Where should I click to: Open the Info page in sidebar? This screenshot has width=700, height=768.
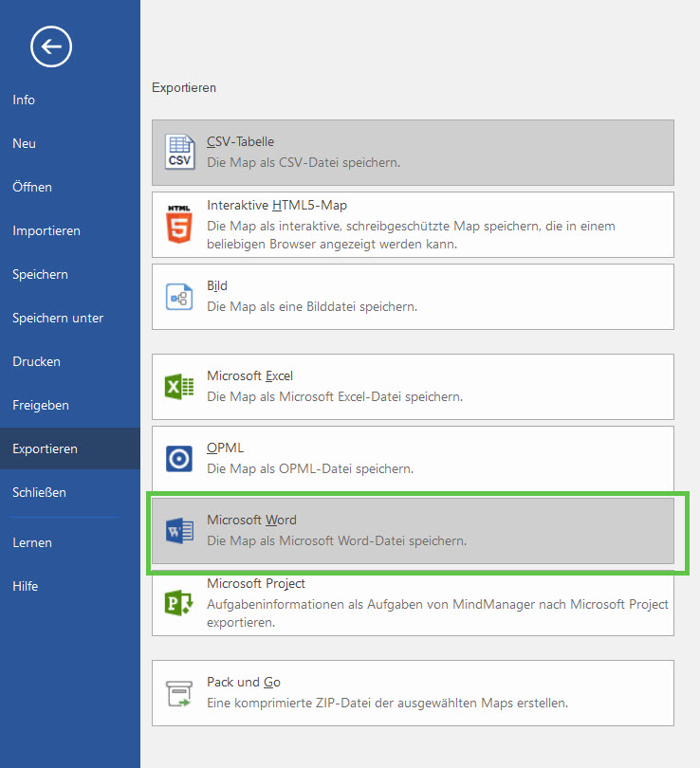24,100
